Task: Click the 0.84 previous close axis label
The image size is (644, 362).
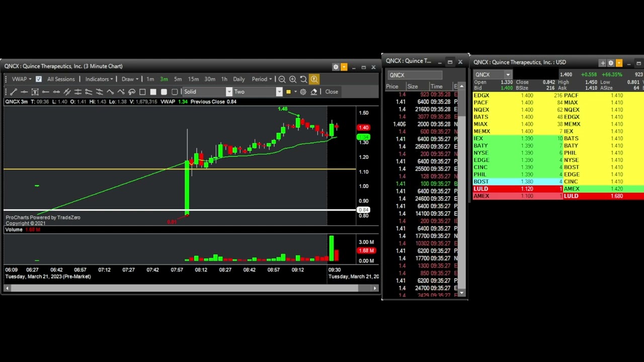Action: tap(363, 210)
